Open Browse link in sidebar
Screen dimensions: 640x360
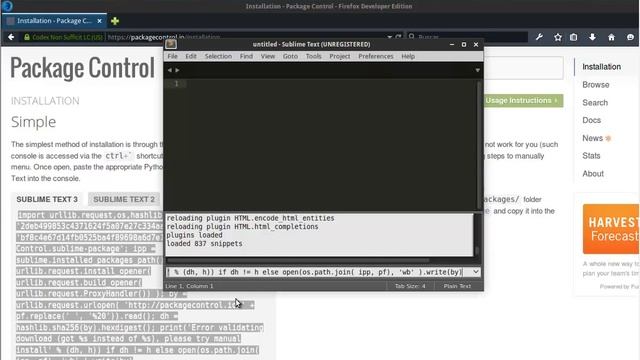coord(596,85)
